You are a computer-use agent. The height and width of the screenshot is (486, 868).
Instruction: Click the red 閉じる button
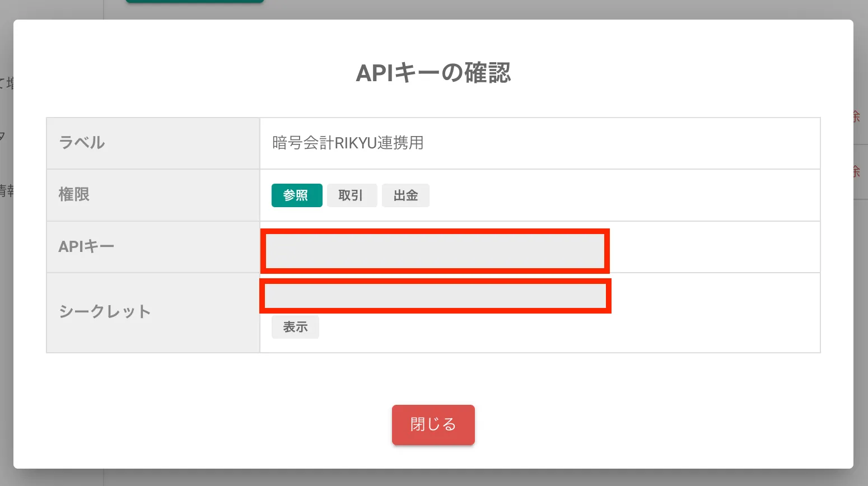433,424
